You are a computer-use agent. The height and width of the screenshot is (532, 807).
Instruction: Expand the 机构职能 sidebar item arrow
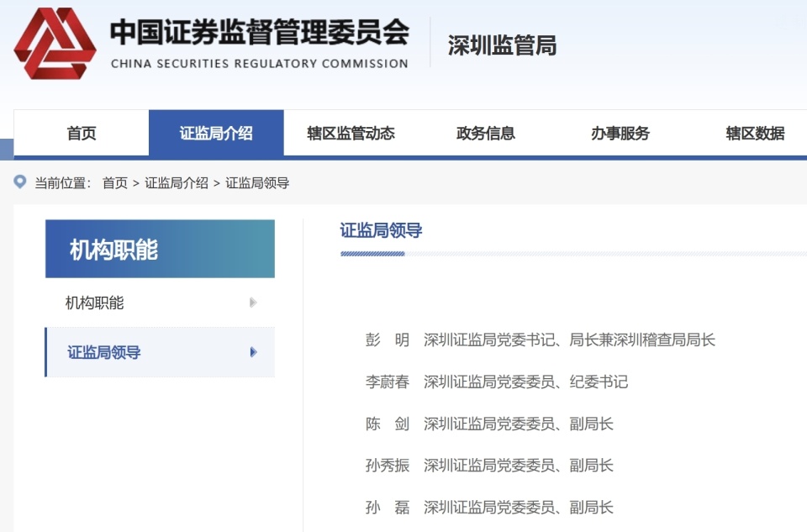tap(253, 303)
